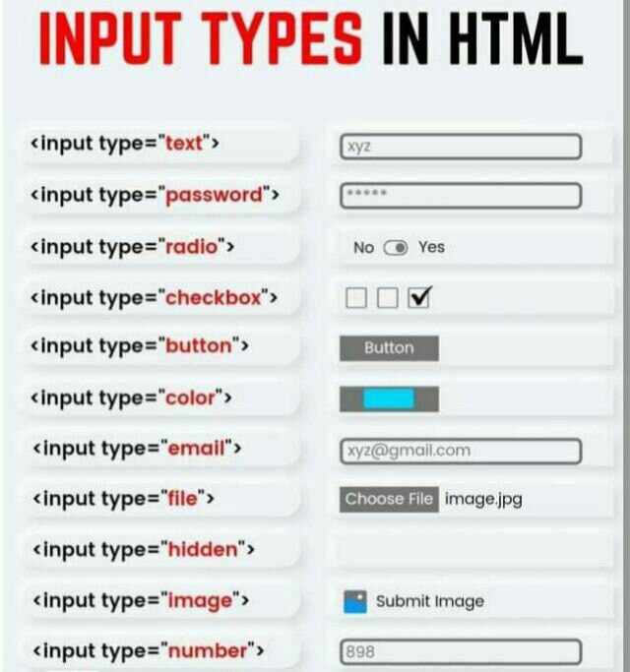Select the input type="radio" code label
630x672 pixels.
click(132, 247)
